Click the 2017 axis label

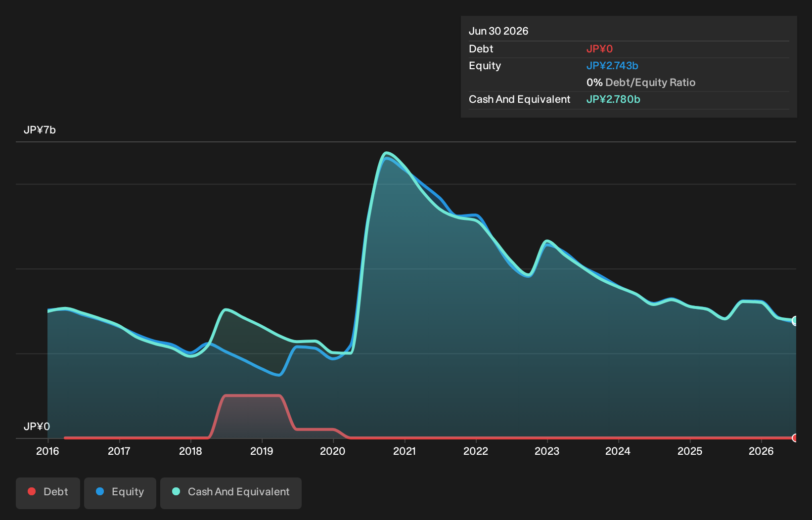pyautogui.click(x=119, y=451)
